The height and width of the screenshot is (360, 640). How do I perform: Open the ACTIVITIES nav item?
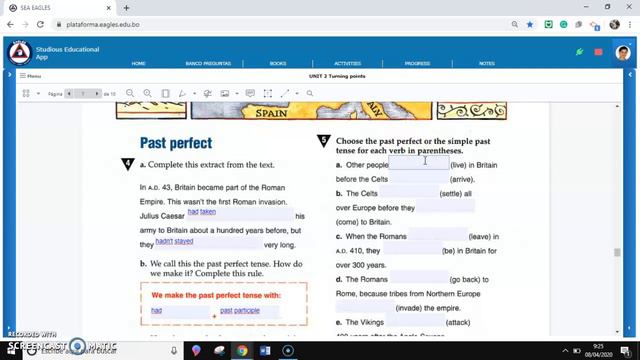pyautogui.click(x=348, y=64)
